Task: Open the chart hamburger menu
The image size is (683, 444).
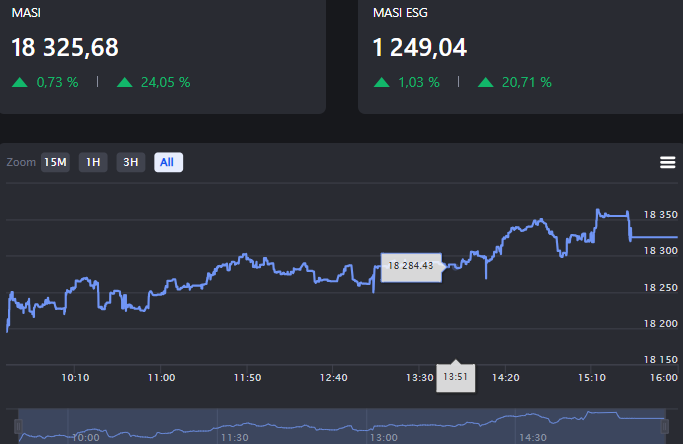Action: click(668, 163)
